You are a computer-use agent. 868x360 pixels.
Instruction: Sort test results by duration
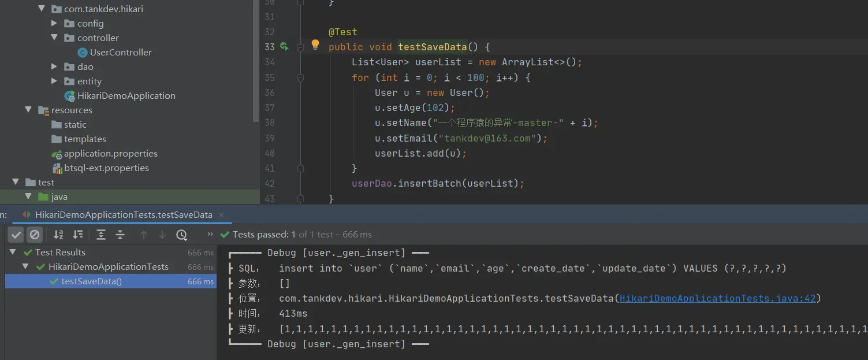click(x=78, y=235)
